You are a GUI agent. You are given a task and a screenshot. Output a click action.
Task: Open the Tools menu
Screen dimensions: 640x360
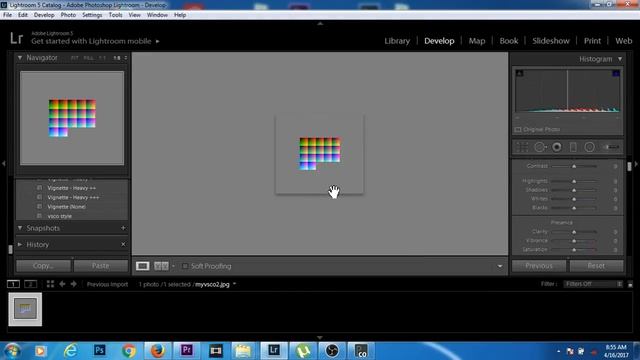point(116,15)
